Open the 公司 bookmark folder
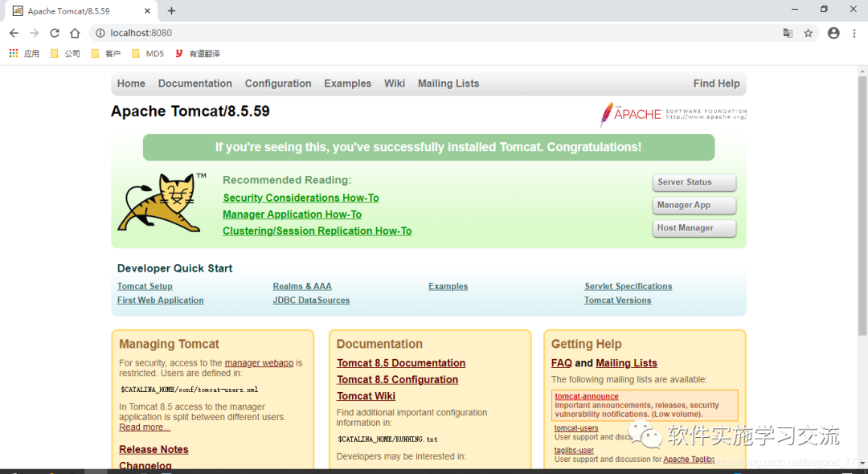Viewport: 868px width, 474px height. pyautogui.click(x=65, y=54)
